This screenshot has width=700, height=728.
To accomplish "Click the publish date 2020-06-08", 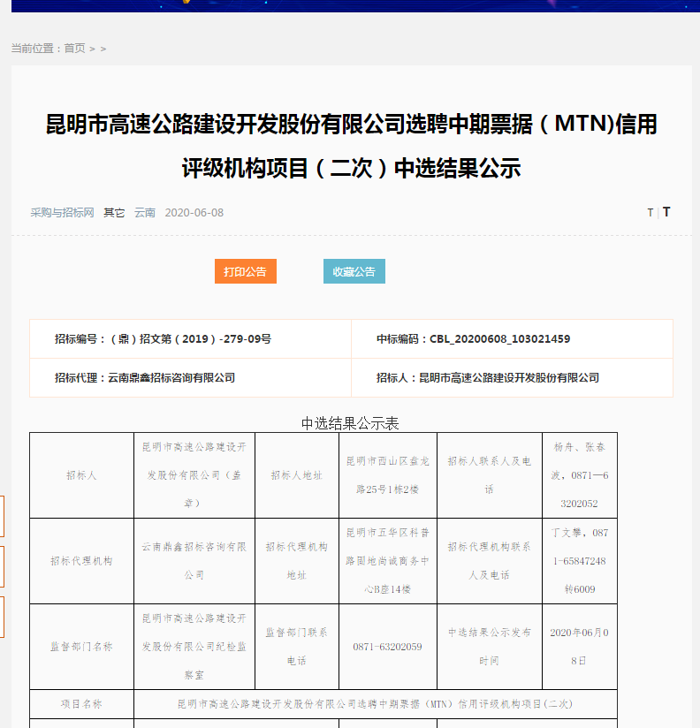I will [194, 213].
